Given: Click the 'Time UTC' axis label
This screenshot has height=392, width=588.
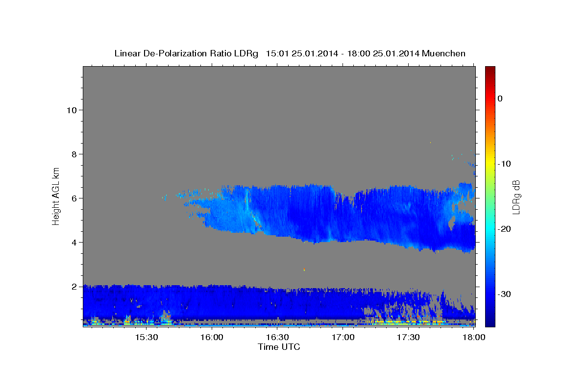Looking at the screenshot, I should [x=279, y=347].
